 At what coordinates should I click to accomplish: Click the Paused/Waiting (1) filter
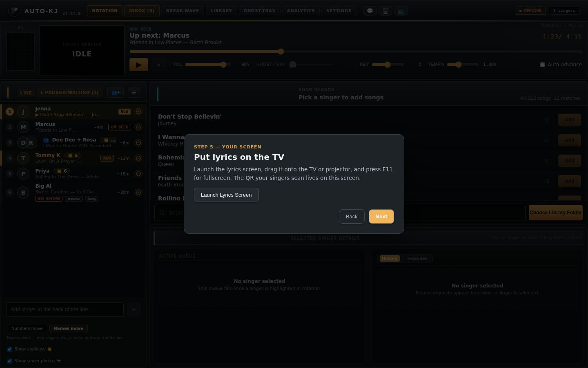pyautogui.click(x=69, y=93)
